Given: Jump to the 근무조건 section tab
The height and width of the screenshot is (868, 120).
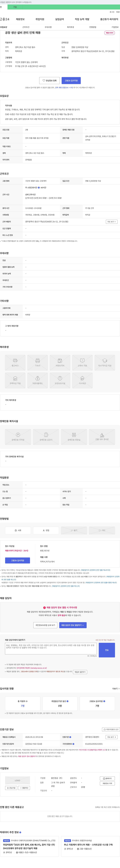Looking at the screenshot, I should click(26, 27).
